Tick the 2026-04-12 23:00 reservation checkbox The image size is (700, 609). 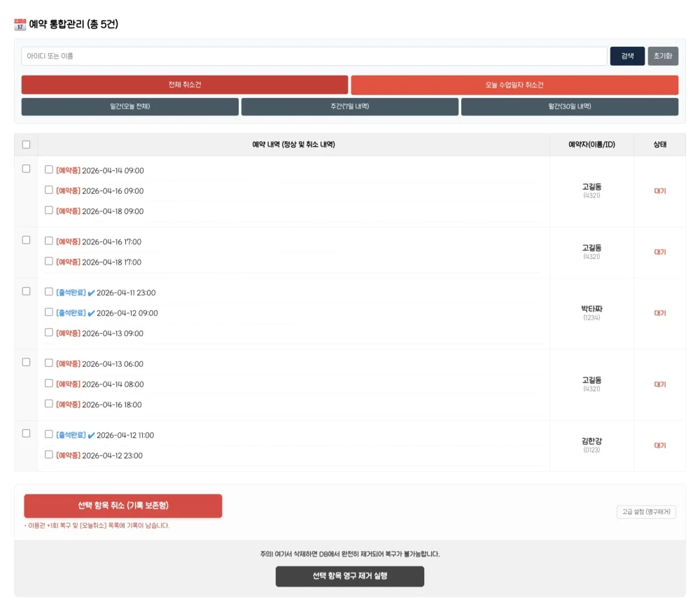point(49,454)
